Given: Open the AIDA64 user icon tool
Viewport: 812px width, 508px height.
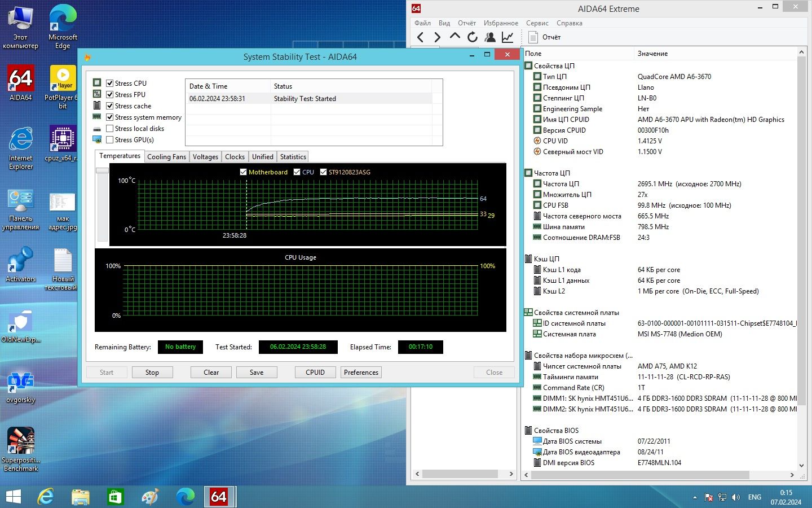Looking at the screenshot, I should coord(490,37).
